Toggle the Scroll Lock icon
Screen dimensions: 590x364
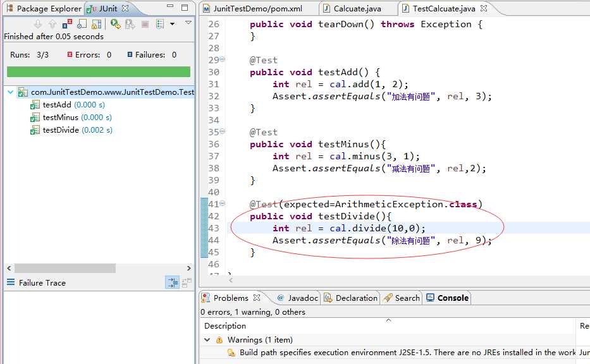(96, 24)
